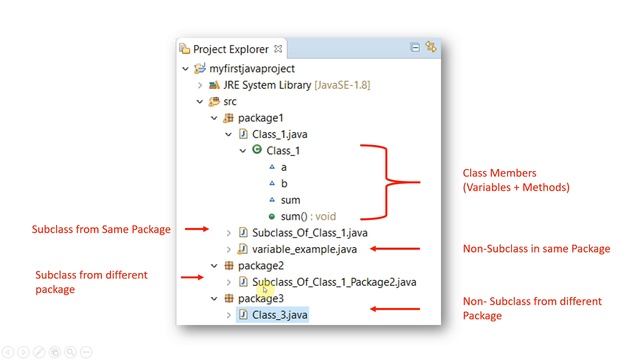The image size is (640, 360).
Task: Close the Project Explorer tab with its X
Action: pos(278,49)
